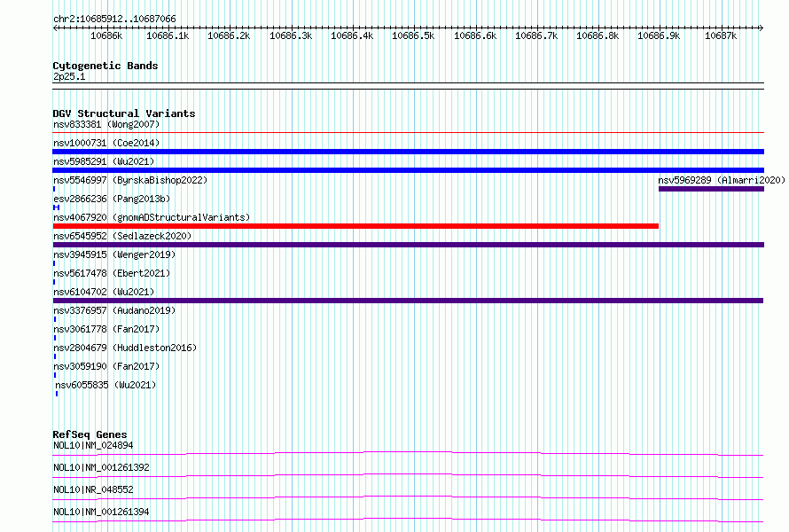Click nsv5617478 (Ebert2021) label
789x532 pixels.
112,273
